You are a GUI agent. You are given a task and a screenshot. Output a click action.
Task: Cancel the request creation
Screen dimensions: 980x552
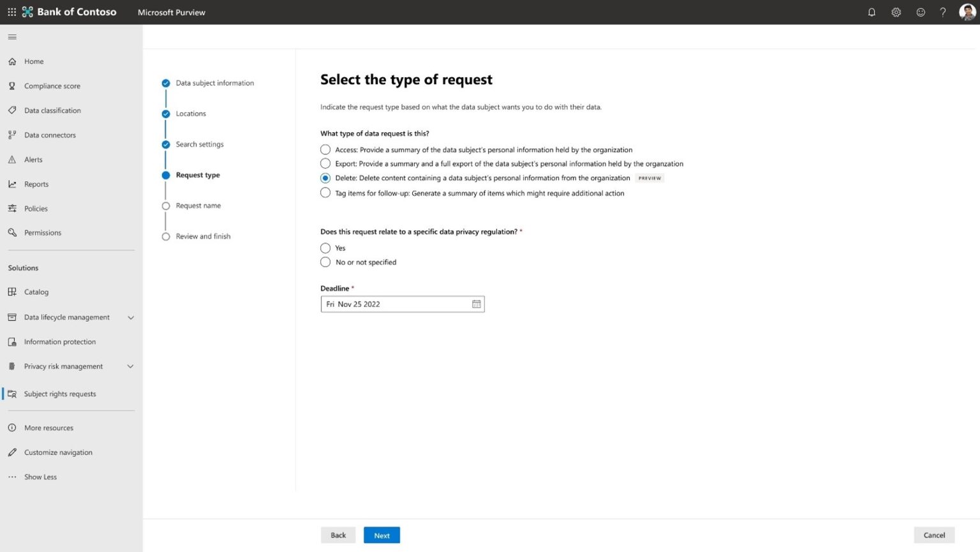tap(934, 535)
